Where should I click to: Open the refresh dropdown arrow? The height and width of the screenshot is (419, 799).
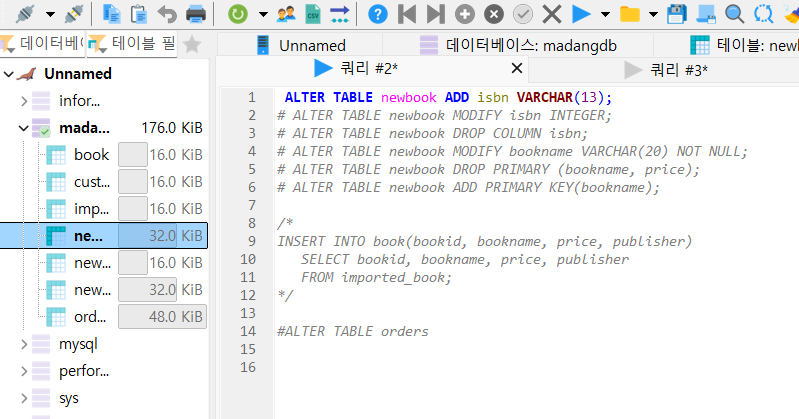pyautogui.click(x=263, y=14)
